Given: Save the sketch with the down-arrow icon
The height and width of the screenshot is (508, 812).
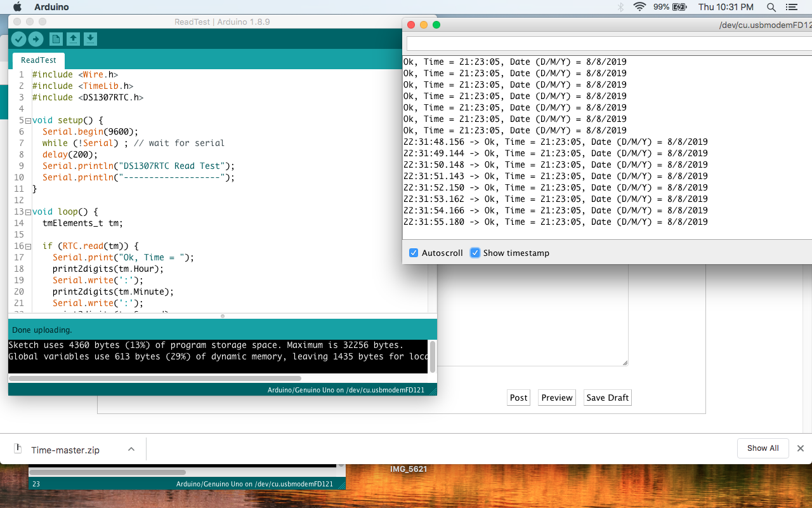Looking at the screenshot, I should point(90,39).
